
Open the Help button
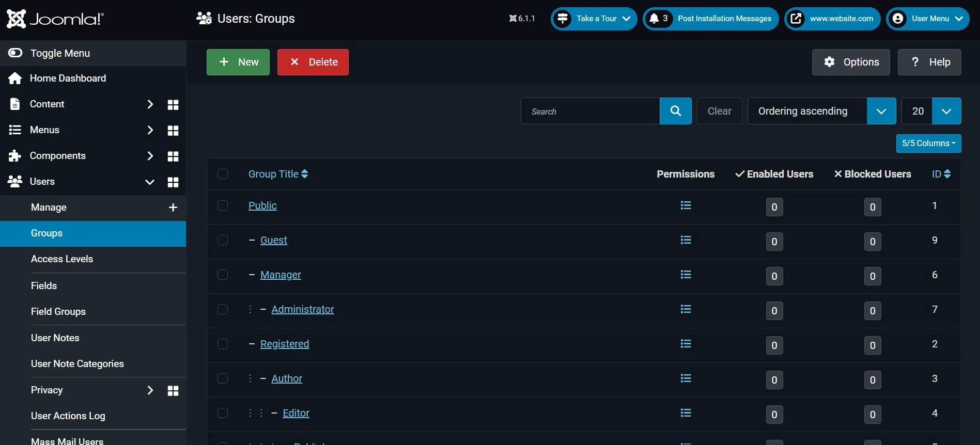[929, 62]
